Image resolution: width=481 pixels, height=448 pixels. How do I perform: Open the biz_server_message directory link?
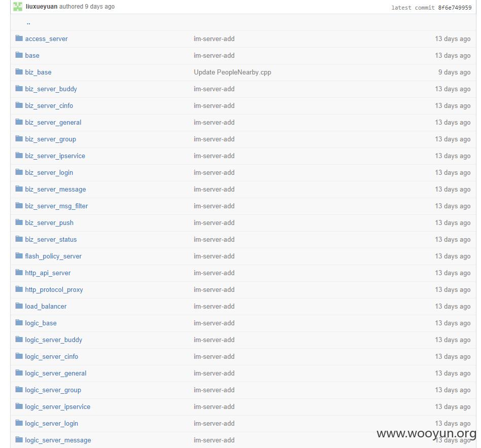coord(56,189)
